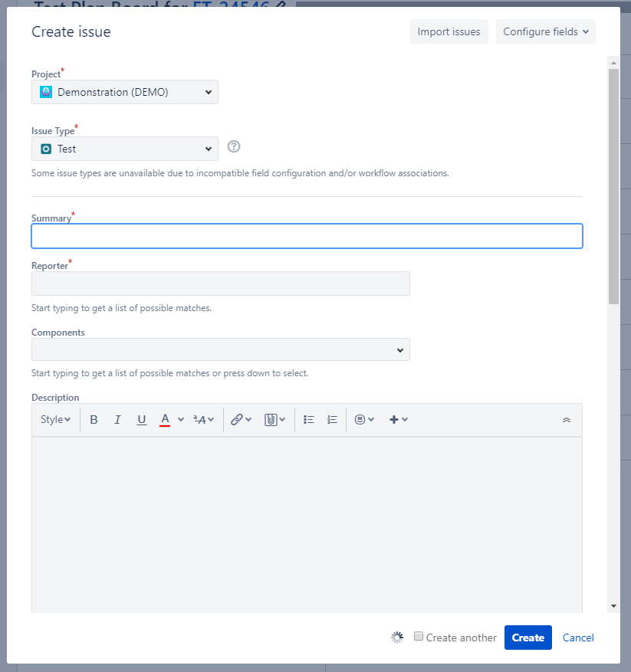The height and width of the screenshot is (672, 631).
Task: Open the emoticon picker in editor
Action: (364, 420)
